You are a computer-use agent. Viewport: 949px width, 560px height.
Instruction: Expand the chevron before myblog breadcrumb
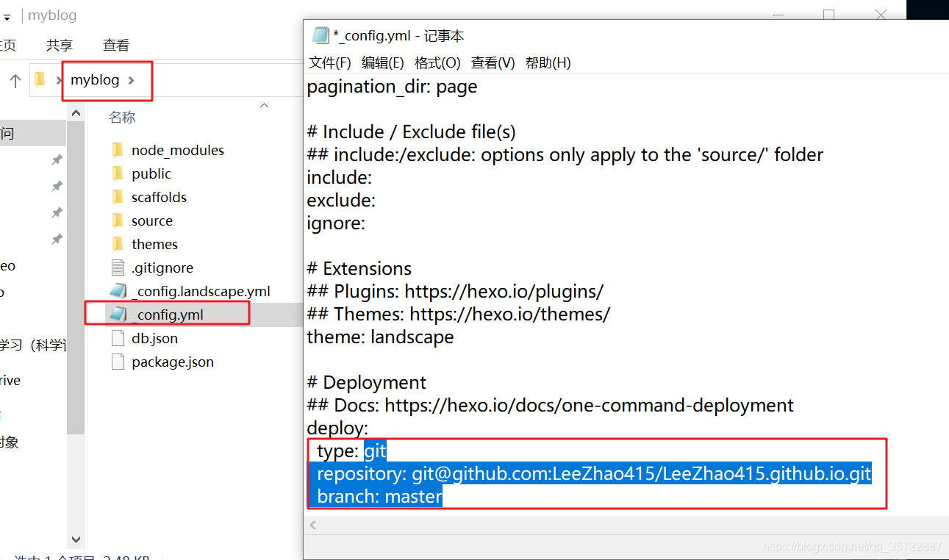60,80
